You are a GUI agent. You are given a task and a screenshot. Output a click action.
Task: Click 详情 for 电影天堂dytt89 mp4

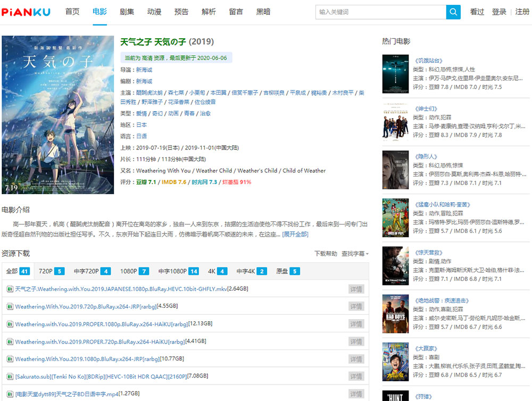tap(356, 394)
